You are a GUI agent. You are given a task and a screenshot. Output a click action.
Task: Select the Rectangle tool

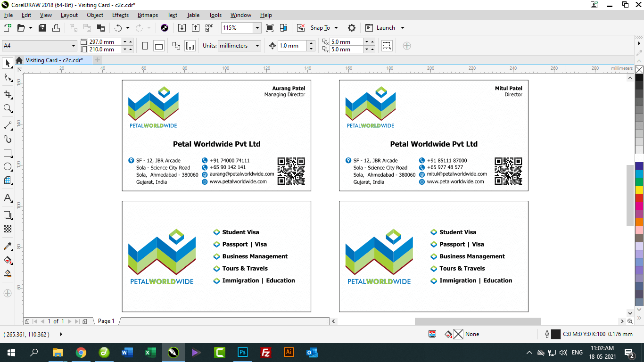point(8,153)
